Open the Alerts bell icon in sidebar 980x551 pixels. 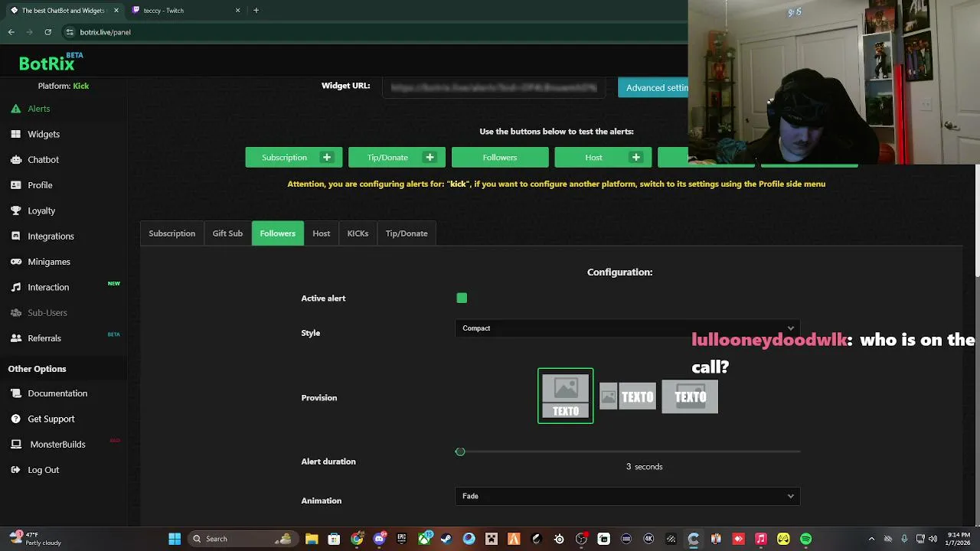(x=15, y=109)
